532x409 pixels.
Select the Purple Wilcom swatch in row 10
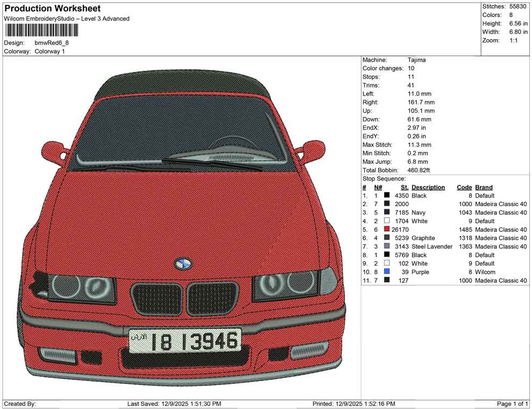pyautogui.click(x=386, y=272)
